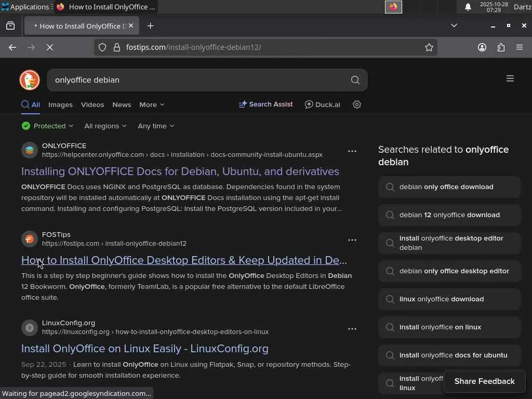532x399 pixels.
Task: Close the OnlyOffice tab
Action: (131, 26)
